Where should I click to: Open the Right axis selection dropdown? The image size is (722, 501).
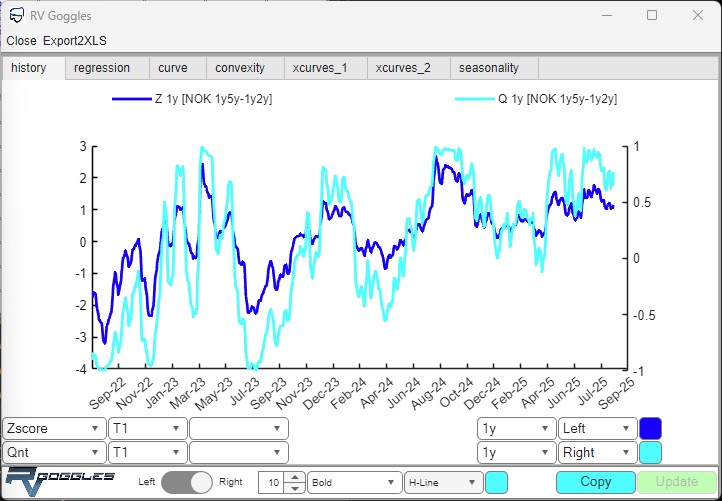(597, 452)
